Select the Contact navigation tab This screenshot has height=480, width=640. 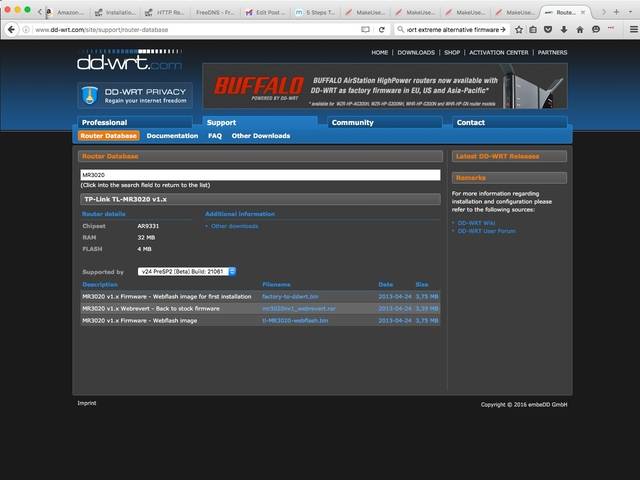point(509,122)
